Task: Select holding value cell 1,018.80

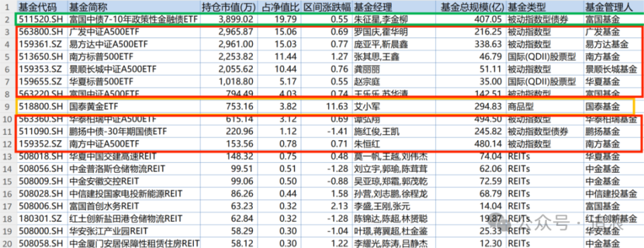Action: pyautogui.click(x=228, y=81)
